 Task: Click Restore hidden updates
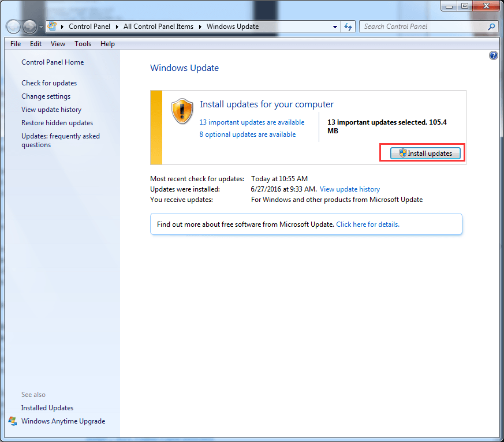[x=57, y=123]
